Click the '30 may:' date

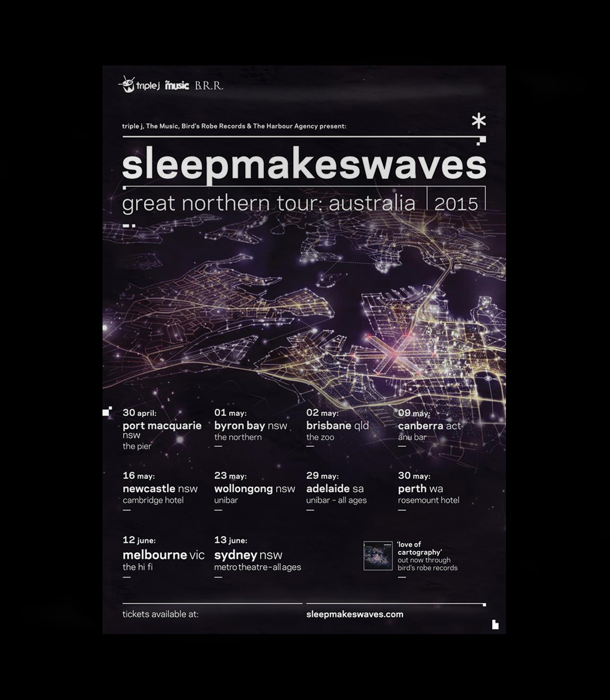(x=414, y=476)
